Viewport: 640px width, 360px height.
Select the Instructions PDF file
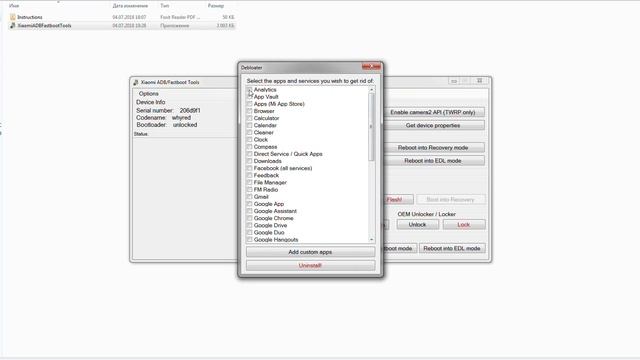click(x=30, y=17)
